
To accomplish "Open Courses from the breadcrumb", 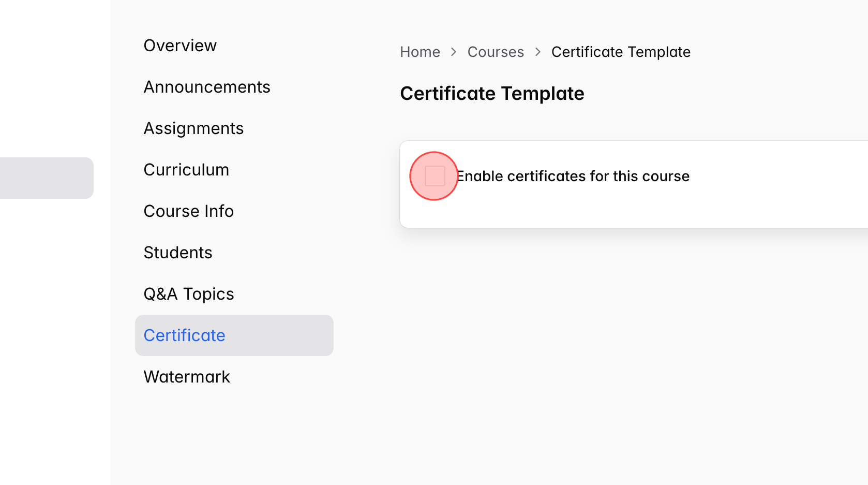I will coord(496,52).
